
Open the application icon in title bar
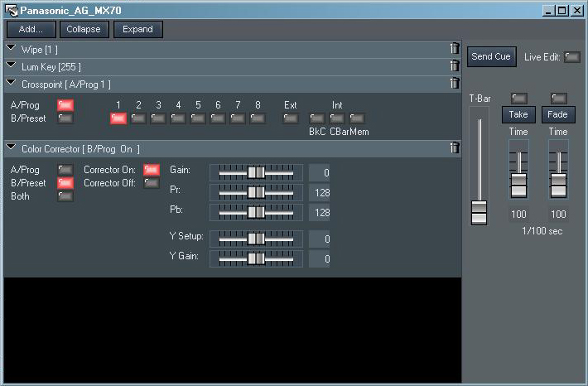(12, 11)
